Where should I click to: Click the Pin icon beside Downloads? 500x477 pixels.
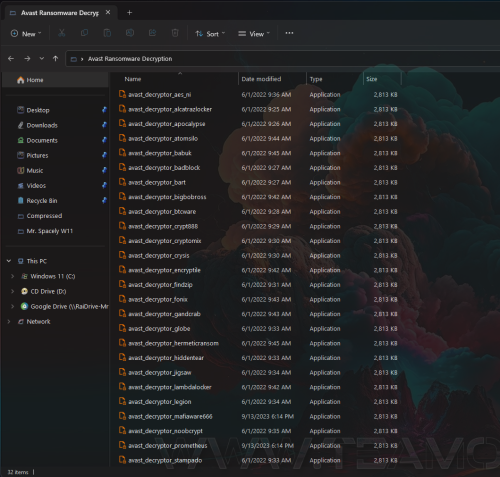[104, 125]
